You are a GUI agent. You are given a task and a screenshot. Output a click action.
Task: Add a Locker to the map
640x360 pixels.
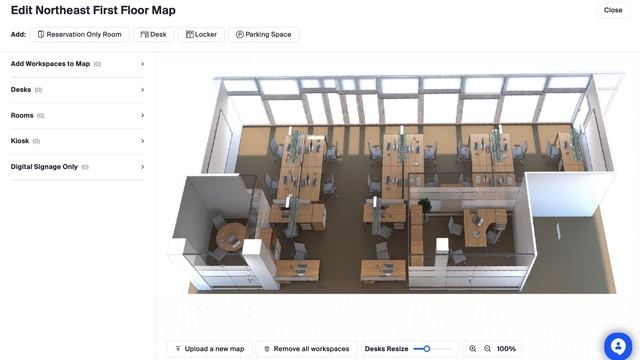(x=201, y=35)
